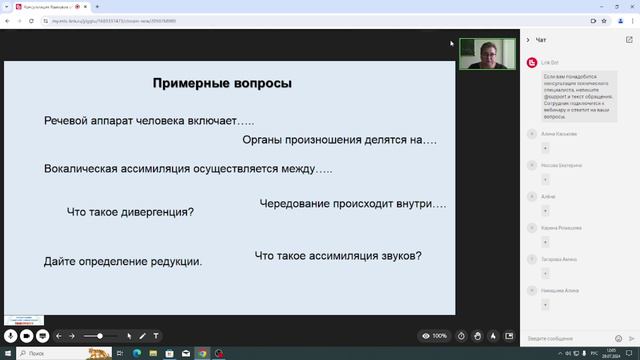Click the Chrome icon on the taskbar
The image size is (640, 360).
coord(202,353)
